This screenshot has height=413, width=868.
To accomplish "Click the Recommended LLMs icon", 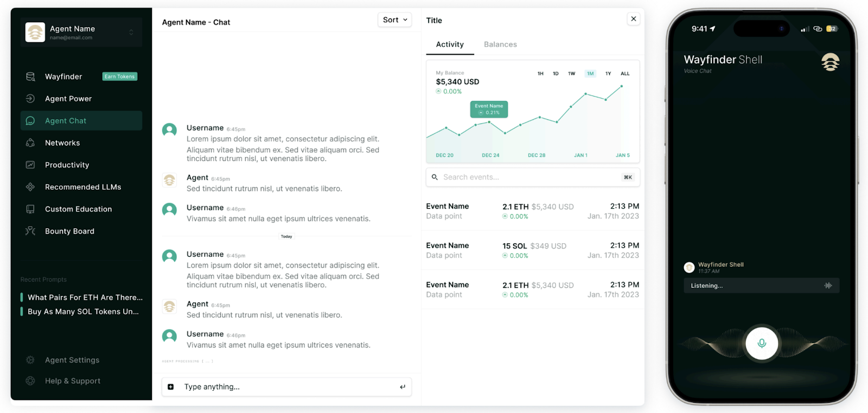I will (30, 187).
